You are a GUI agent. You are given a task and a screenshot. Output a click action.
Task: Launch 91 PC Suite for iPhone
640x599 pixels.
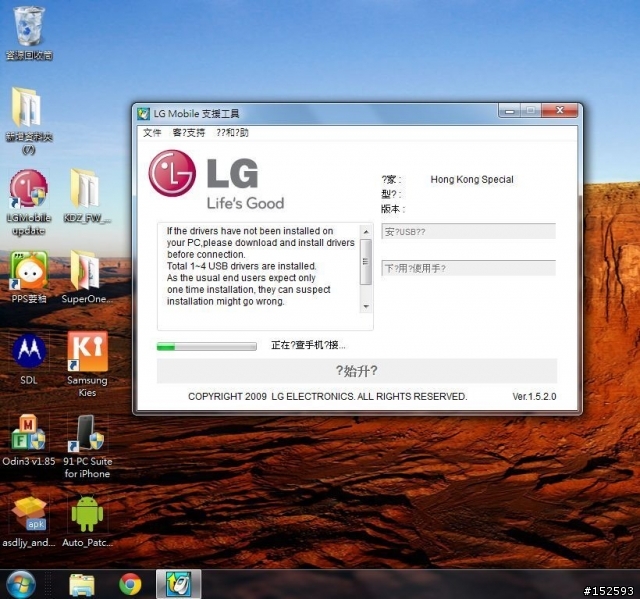pos(87,433)
